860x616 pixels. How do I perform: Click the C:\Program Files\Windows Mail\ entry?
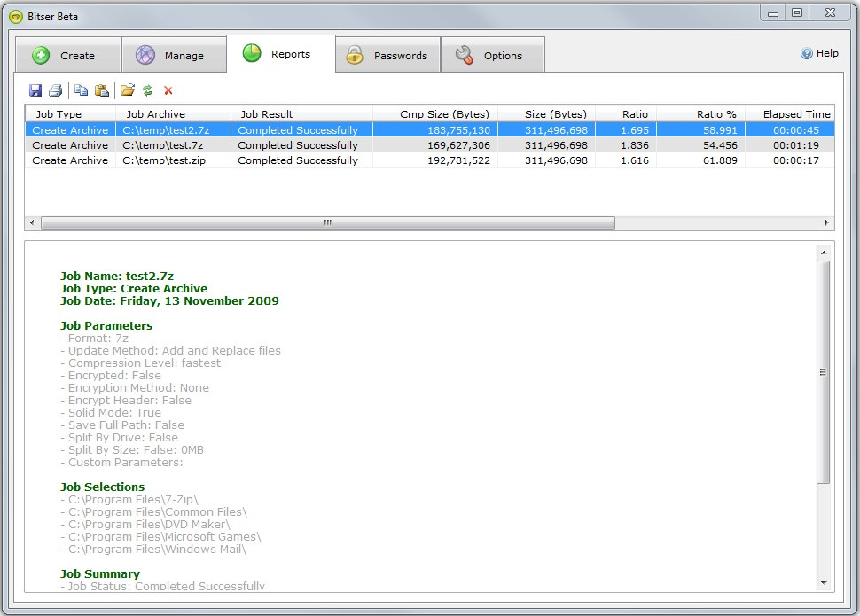click(x=153, y=549)
